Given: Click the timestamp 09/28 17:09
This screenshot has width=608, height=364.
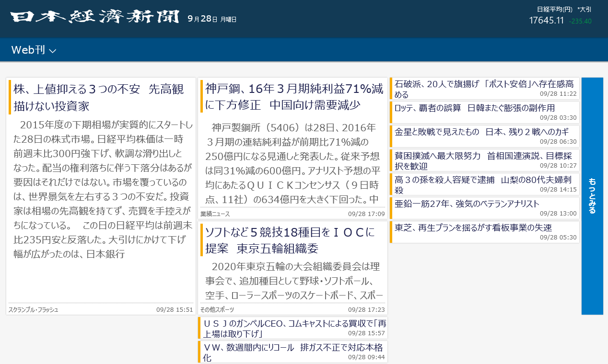Looking at the screenshot, I should pyautogui.click(x=366, y=214).
